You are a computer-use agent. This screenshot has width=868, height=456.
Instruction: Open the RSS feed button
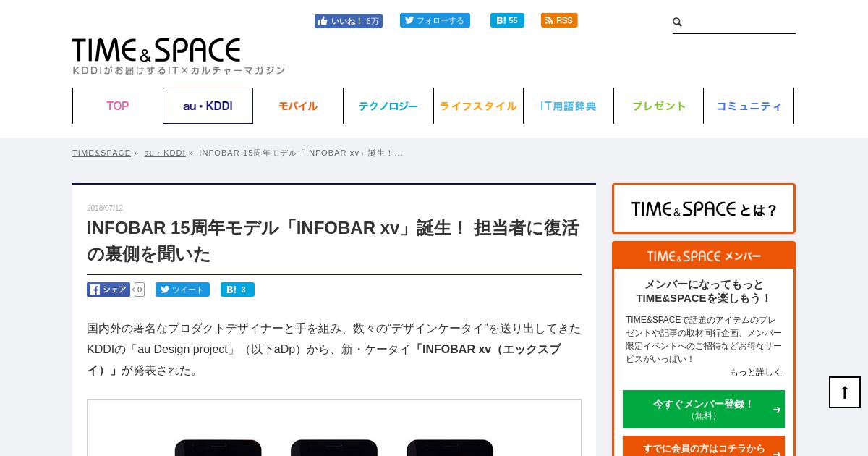[559, 20]
